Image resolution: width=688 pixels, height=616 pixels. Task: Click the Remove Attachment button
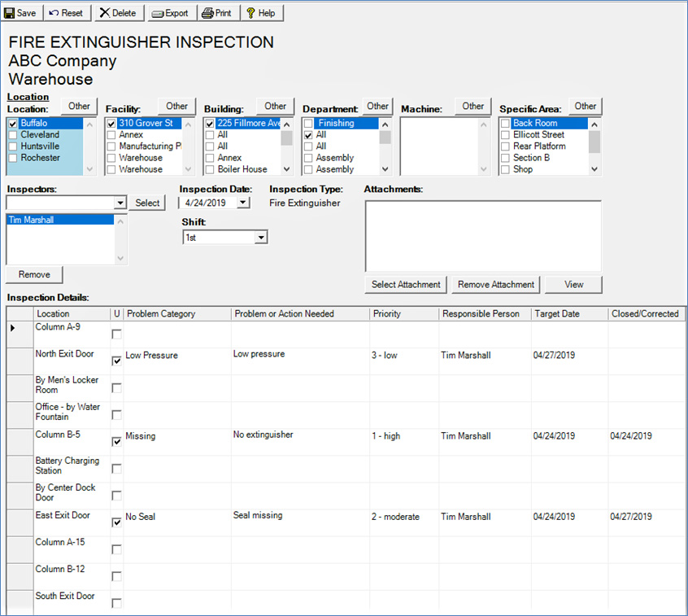coord(496,285)
